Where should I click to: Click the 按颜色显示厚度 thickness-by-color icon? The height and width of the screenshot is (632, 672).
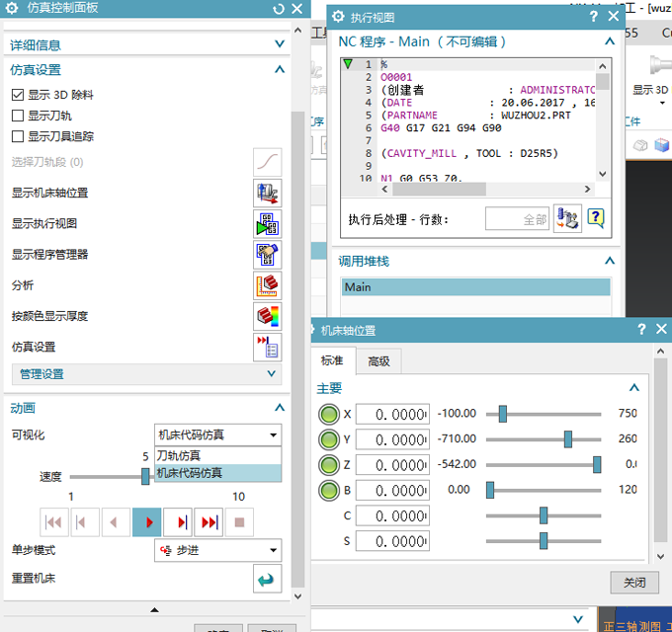267,317
